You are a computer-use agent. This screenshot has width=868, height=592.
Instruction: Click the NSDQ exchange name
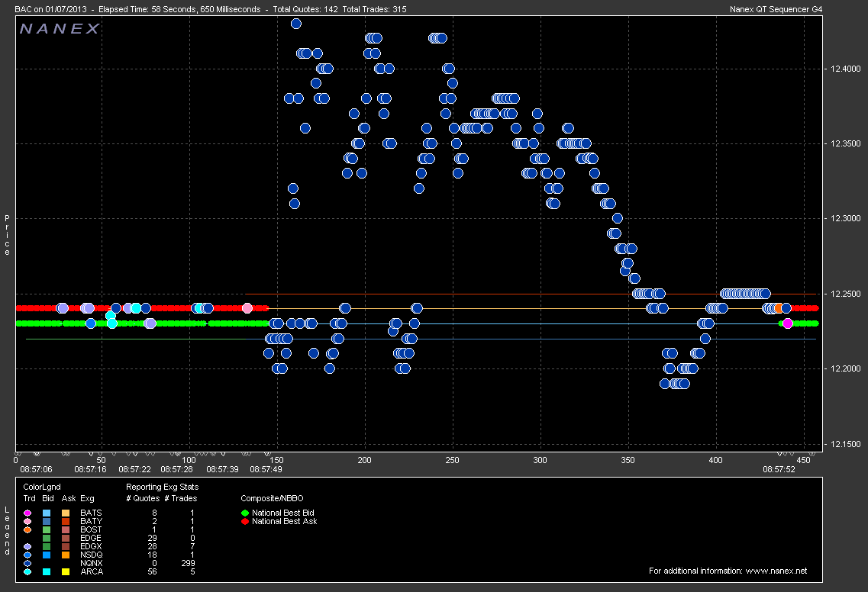[92, 555]
